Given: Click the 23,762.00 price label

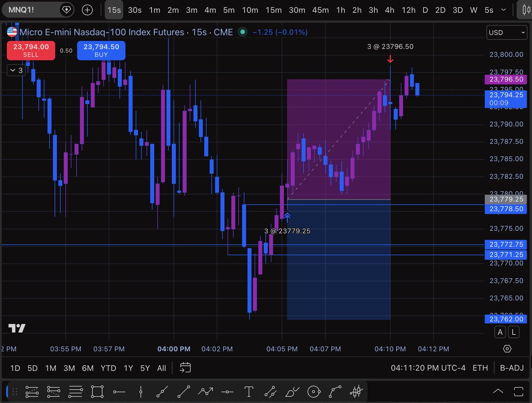Looking at the screenshot, I should pos(505,319).
